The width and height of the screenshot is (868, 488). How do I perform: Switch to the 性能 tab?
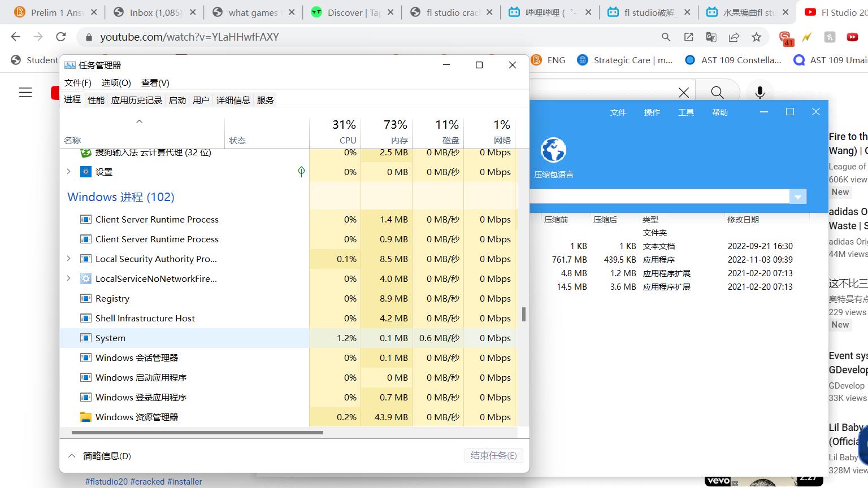click(96, 100)
